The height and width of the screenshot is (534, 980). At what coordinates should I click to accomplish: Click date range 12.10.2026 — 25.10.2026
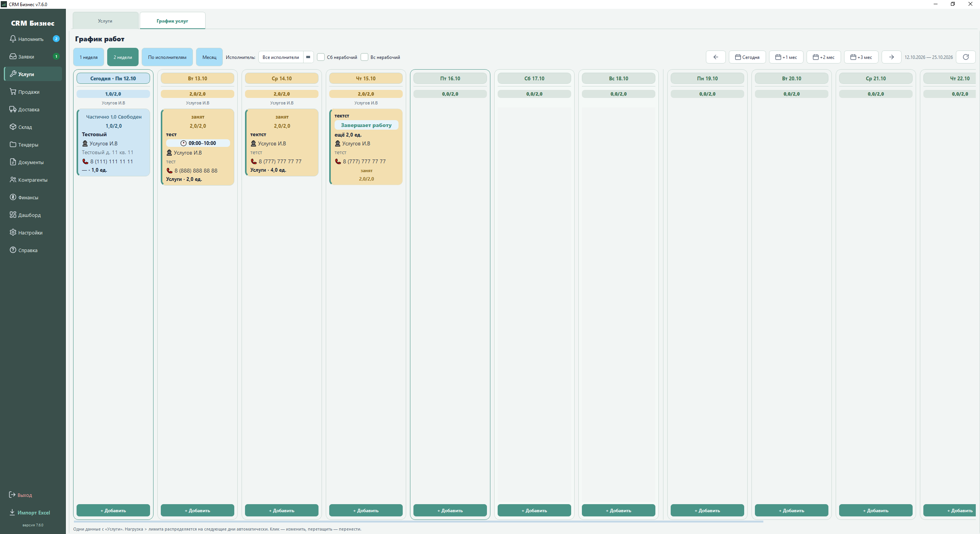(x=928, y=57)
